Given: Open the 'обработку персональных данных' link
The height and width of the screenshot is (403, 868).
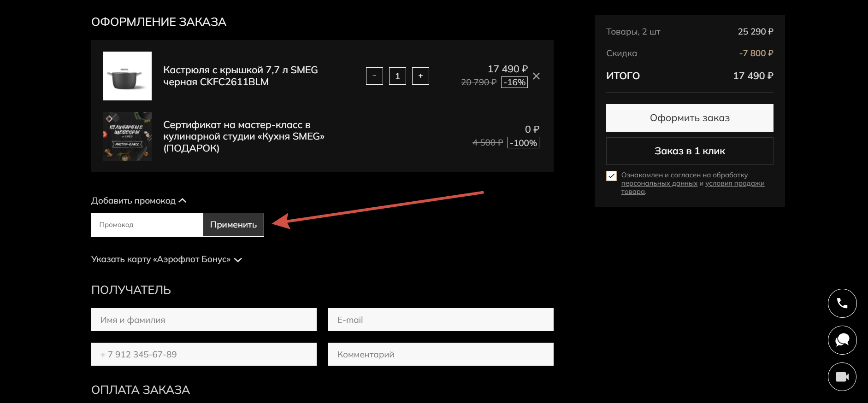Looking at the screenshot, I should tap(685, 179).
